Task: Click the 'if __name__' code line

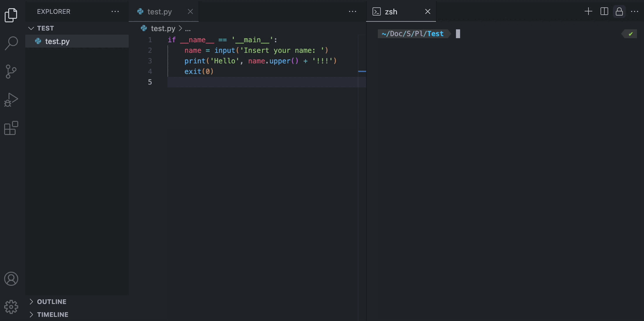Action: (x=223, y=40)
